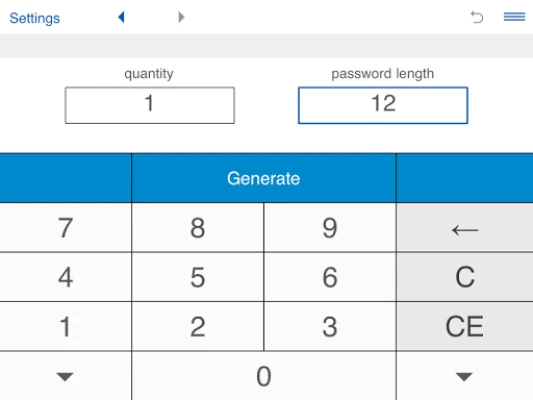Tap the 3 key
The width and height of the screenshot is (533, 400).
330,327
